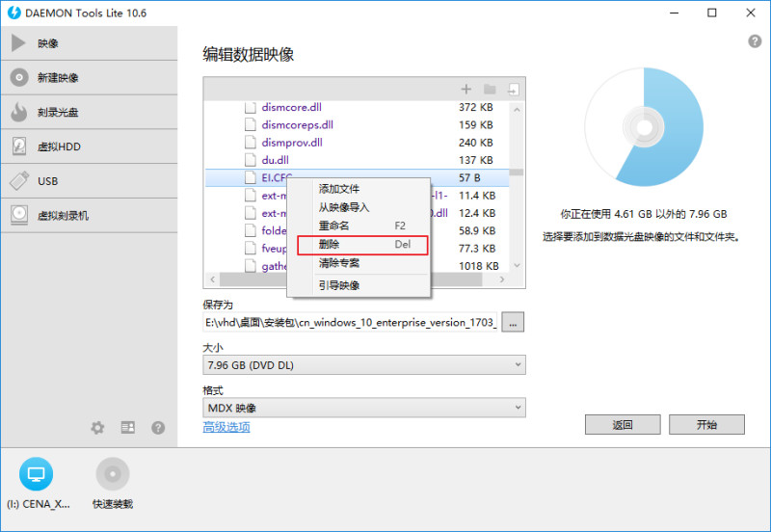Open the 高级选项 link
This screenshot has width=771, height=532.
(226, 427)
